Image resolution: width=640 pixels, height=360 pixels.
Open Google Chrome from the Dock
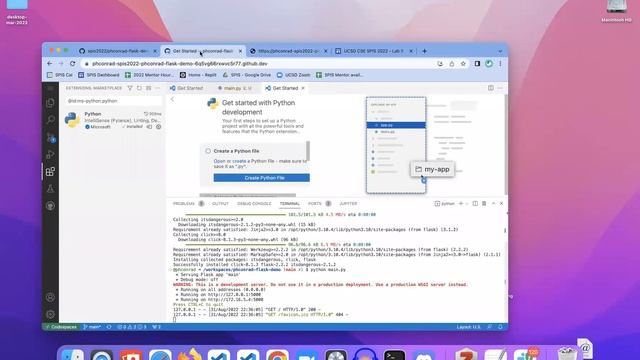click(277, 355)
